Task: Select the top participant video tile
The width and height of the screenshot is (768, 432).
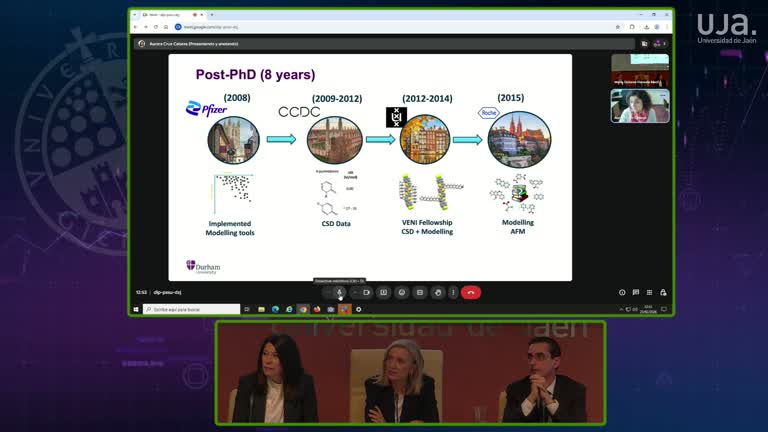Action: coord(640,69)
